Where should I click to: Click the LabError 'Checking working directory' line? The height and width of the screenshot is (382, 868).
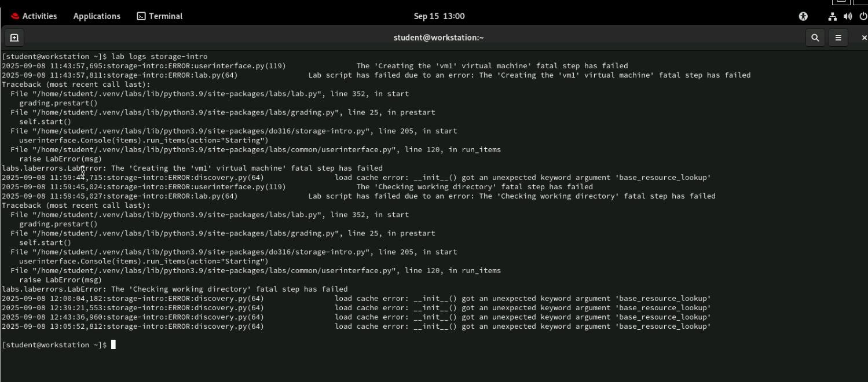pos(174,289)
